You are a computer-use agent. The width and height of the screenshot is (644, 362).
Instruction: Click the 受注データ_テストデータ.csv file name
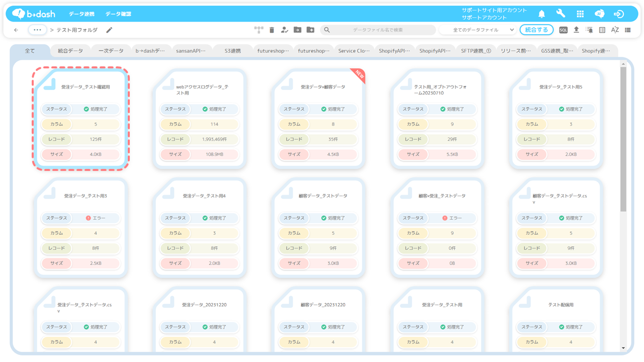click(85, 308)
